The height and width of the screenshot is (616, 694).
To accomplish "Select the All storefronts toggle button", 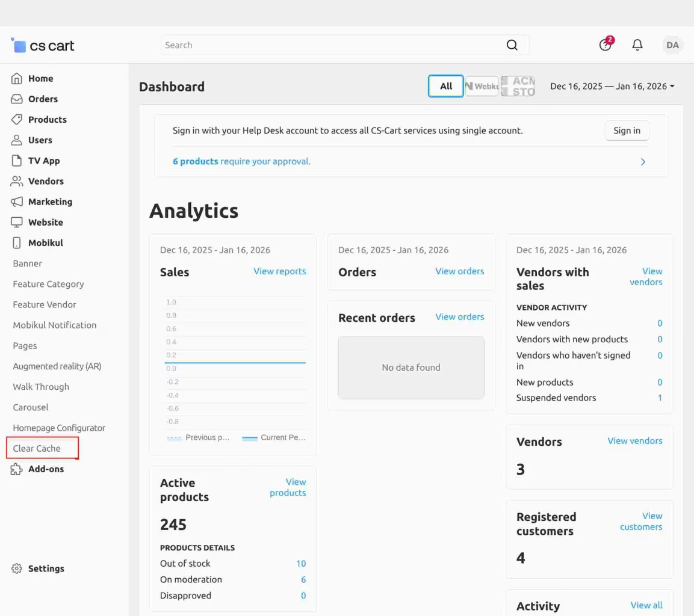I will point(446,86).
